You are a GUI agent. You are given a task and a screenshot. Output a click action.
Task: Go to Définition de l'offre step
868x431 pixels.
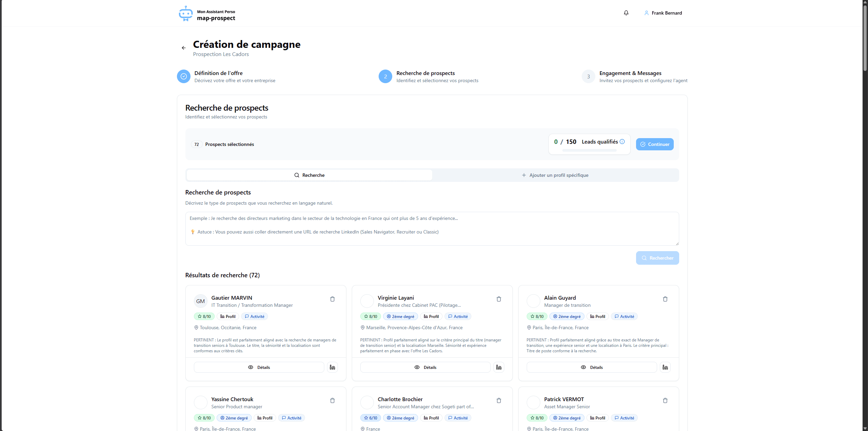pyautogui.click(x=227, y=77)
